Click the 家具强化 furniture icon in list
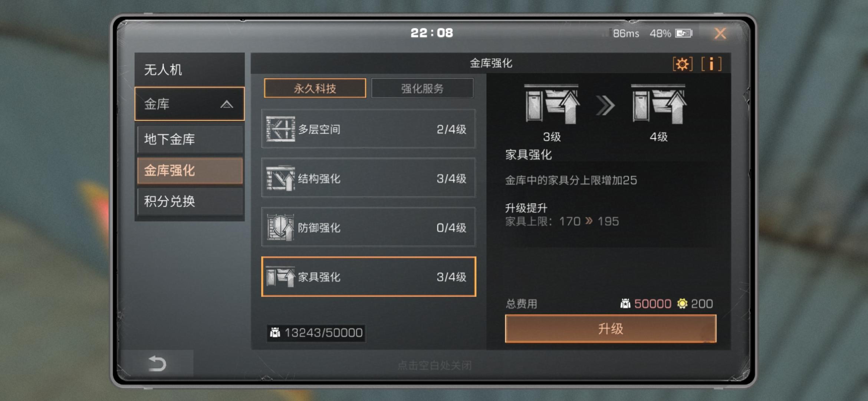868x401 pixels. tap(280, 277)
